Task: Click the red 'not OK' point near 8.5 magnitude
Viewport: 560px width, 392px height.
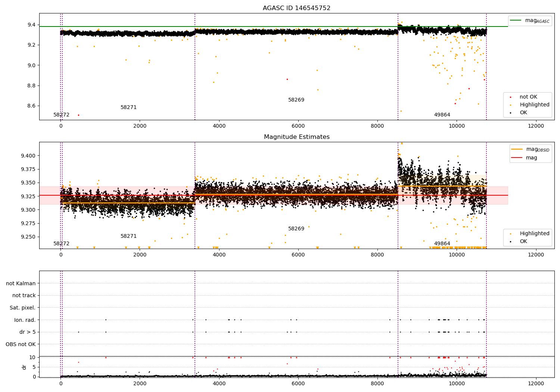Action: [78, 115]
